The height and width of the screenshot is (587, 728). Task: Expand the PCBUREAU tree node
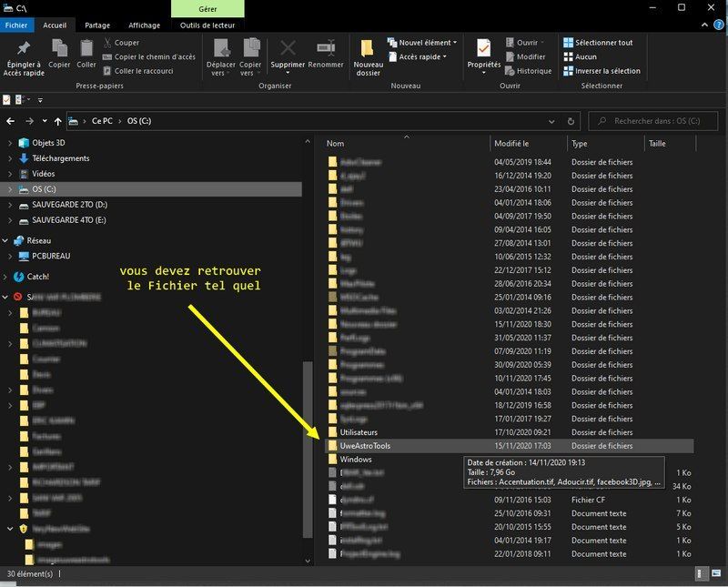[x=10, y=256]
